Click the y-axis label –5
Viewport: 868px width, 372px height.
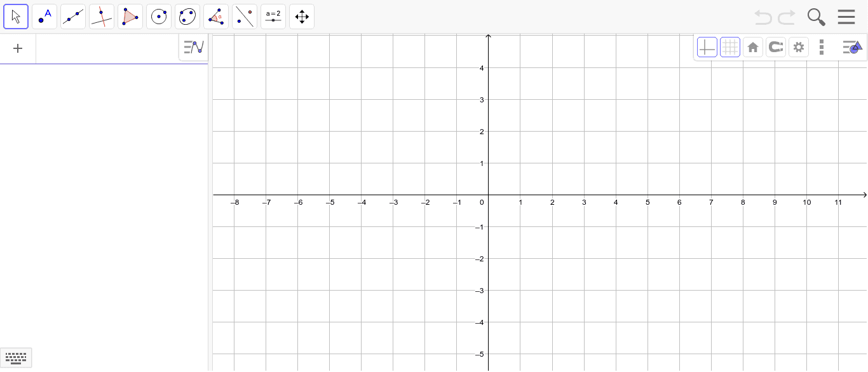pyautogui.click(x=480, y=354)
